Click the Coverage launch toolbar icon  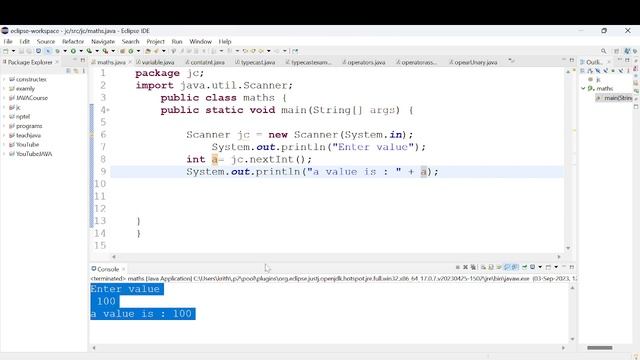click(x=89, y=51)
